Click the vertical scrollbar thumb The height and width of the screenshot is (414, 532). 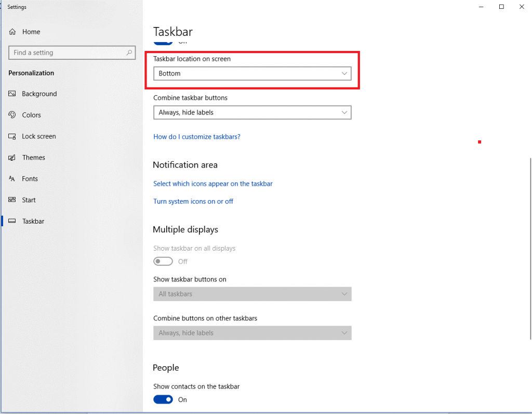530,249
